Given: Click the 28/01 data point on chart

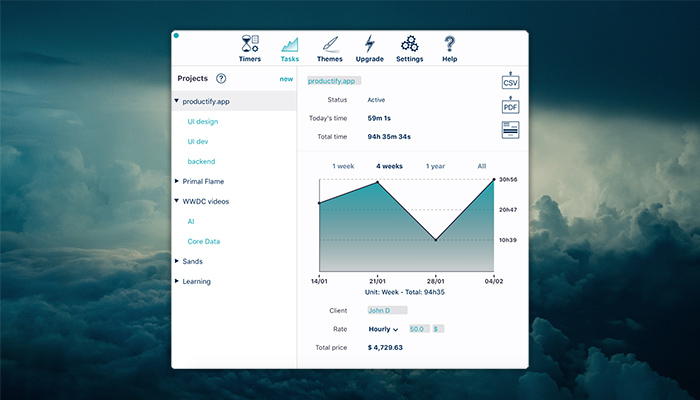Looking at the screenshot, I should (436, 240).
